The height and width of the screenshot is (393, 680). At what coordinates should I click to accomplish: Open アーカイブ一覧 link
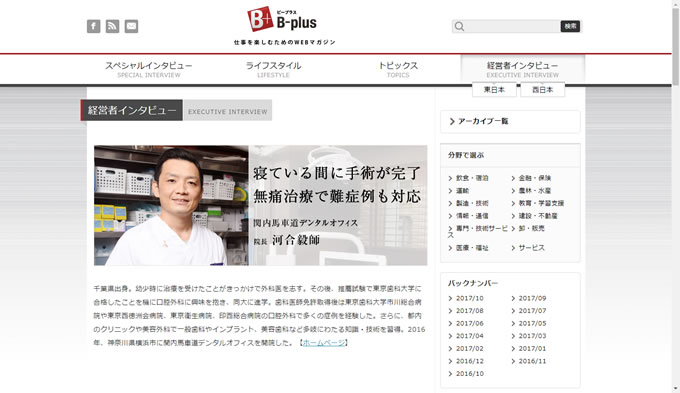click(x=483, y=121)
